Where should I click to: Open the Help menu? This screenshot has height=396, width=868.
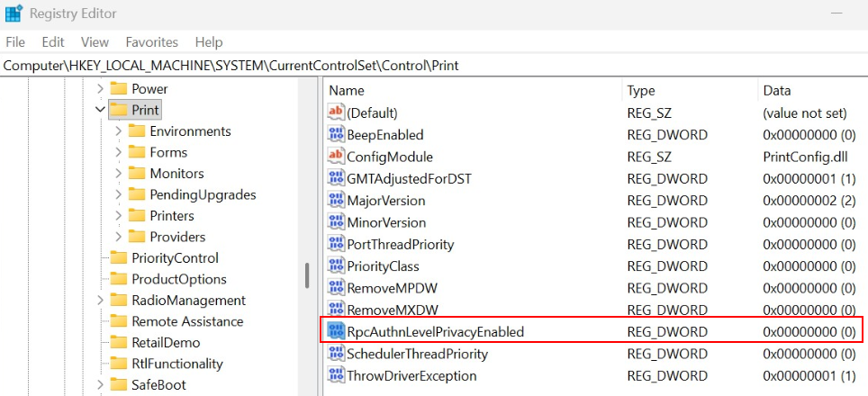(209, 42)
